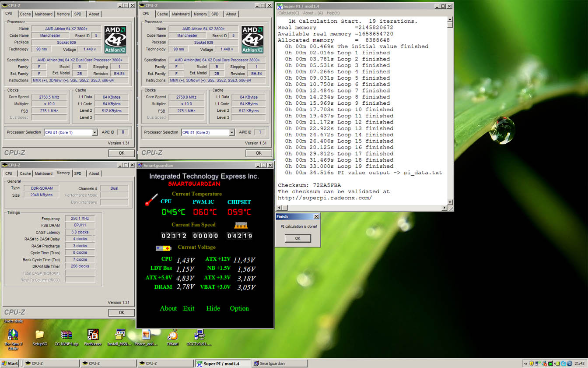588x368 pixels.
Task: Click the thermometer icon in Smartguardian
Action: coord(151,200)
